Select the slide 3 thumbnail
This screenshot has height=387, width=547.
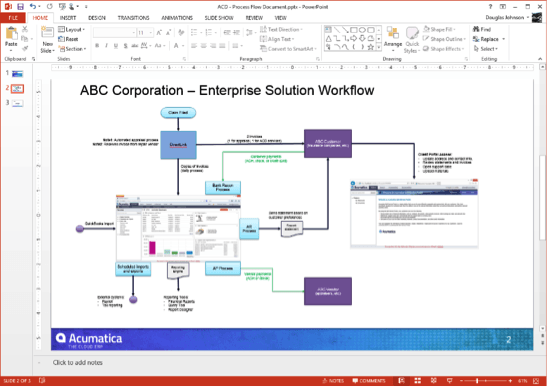[x=17, y=103]
